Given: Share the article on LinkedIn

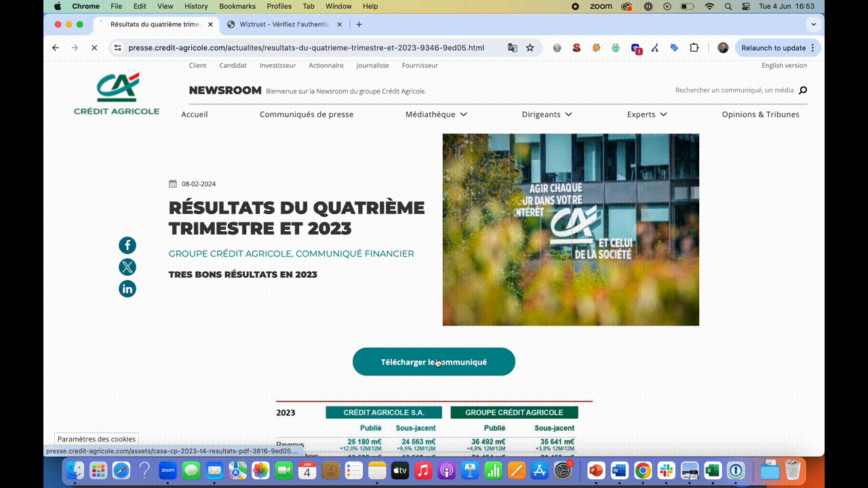Looking at the screenshot, I should tap(127, 289).
